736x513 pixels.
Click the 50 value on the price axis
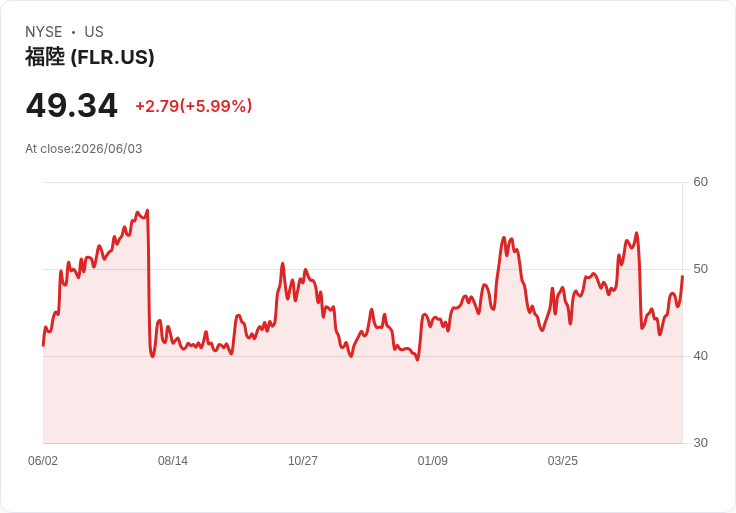(x=700, y=269)
